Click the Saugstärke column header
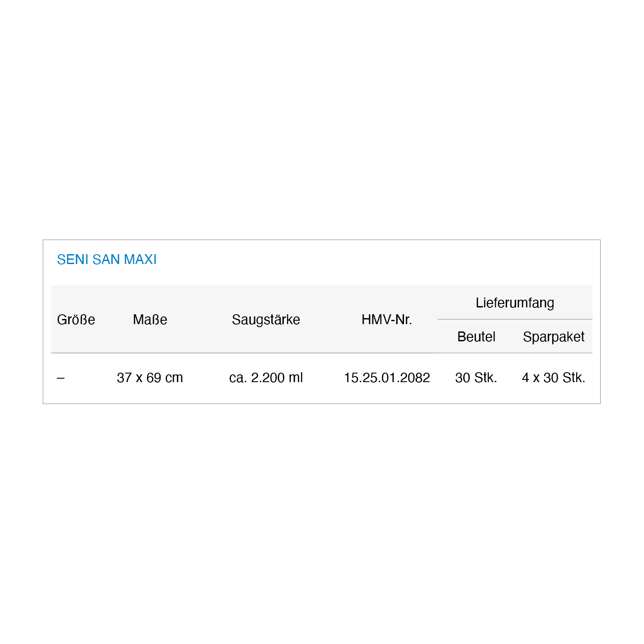The width and height of the screenshot is (644, 644). click(266, 319)
